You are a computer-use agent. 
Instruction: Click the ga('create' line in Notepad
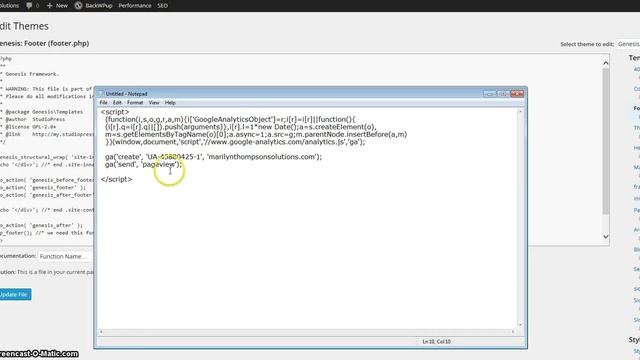pyautogui.click(x=213, y=157)
